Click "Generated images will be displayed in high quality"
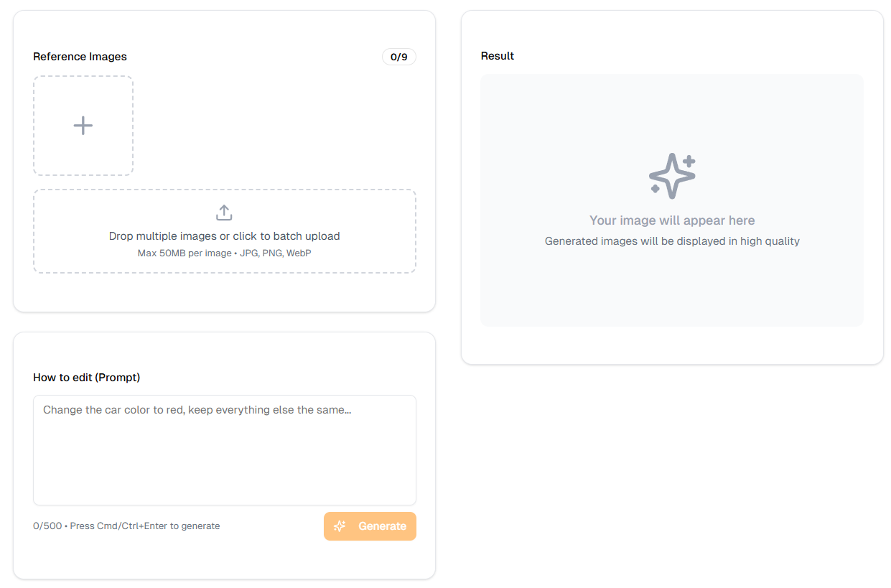Screen dimensions: 891x588 pyautogui.click(x=672, y=241)
